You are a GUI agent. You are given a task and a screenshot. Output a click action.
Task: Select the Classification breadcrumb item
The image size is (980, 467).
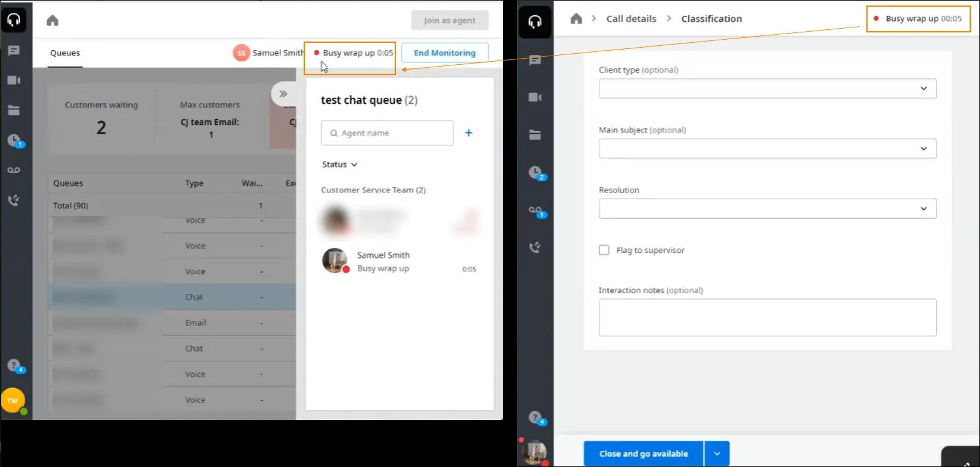711,19
